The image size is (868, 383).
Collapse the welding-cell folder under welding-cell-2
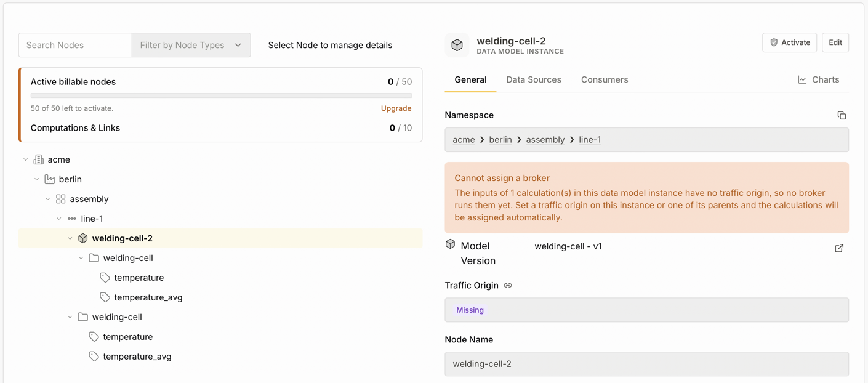[81, 258]
